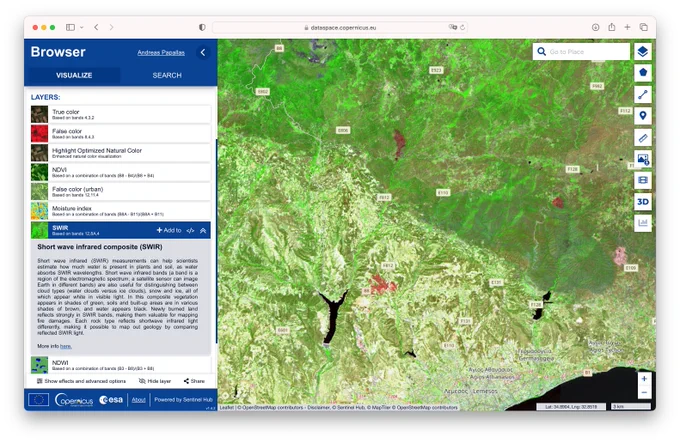Open the image download tool

643,159
